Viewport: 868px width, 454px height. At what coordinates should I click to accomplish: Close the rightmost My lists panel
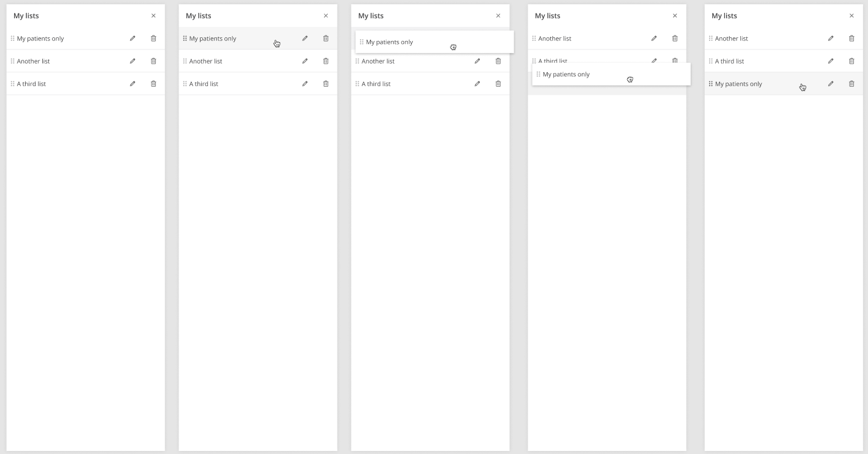pos(851,16)
